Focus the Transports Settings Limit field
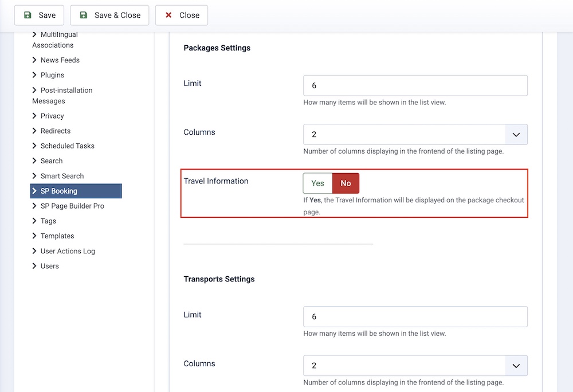Viewport: 573px width, 392px height. 415,316
